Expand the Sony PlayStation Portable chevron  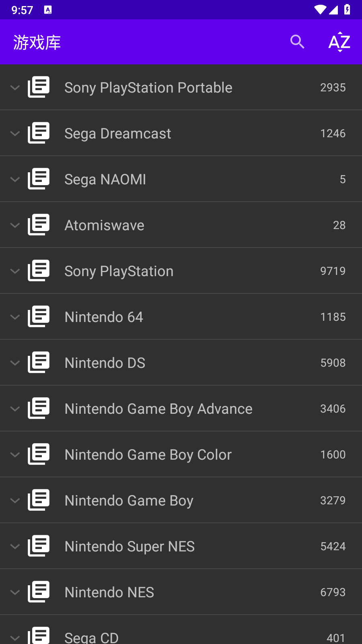[15, 87]
